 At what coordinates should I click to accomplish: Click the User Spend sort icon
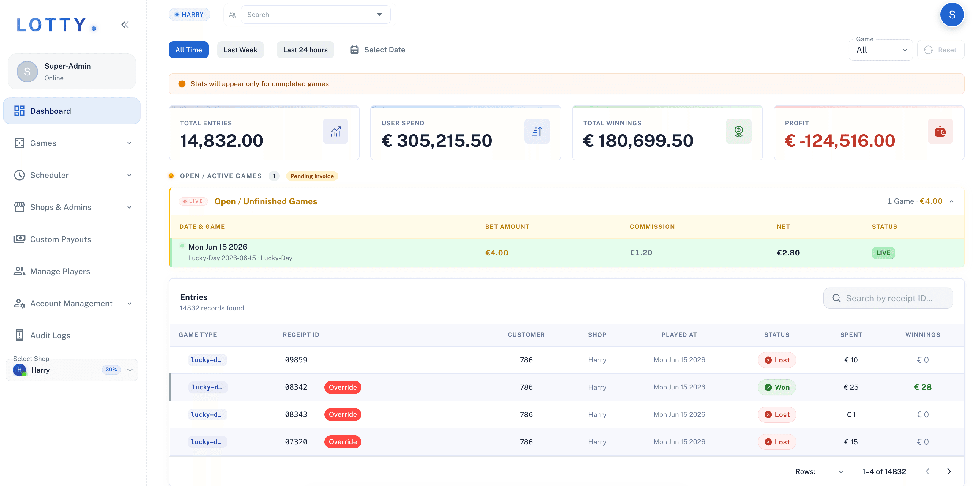tap(537, 132)
